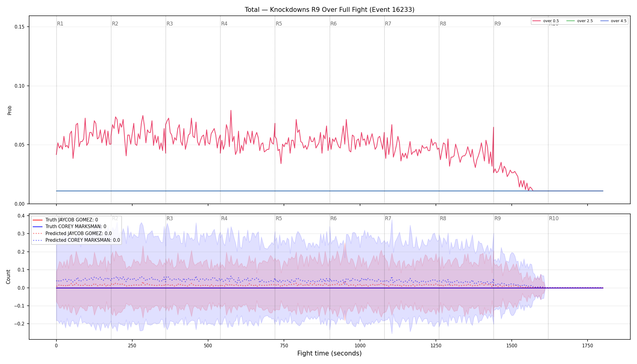This screenshot has width=637, height=364.
Task: Click the R2 round label in the Prob chart
Action: (115, 24)
